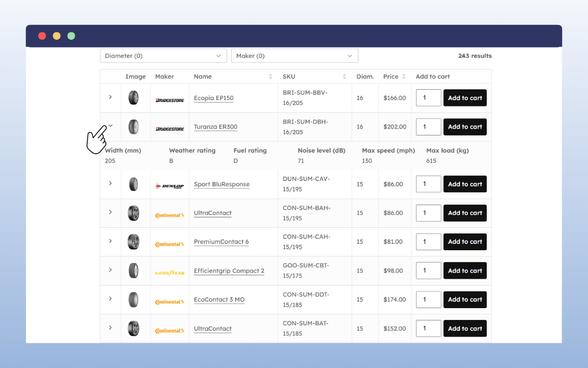Add Ecopia EP150 to cart
Screen dimensions: 588x368
point(465,98)
